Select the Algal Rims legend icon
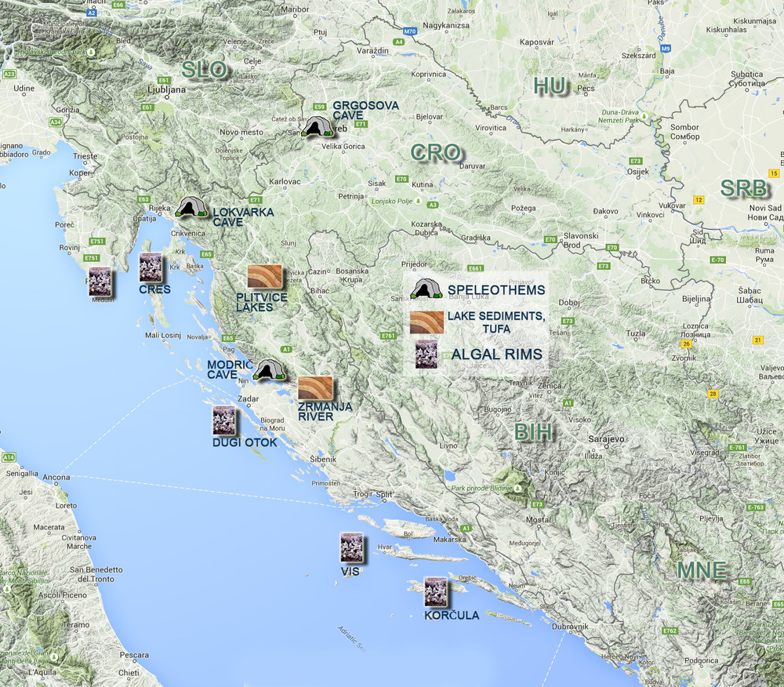784x687 pixels. click(x=426, y=354)
